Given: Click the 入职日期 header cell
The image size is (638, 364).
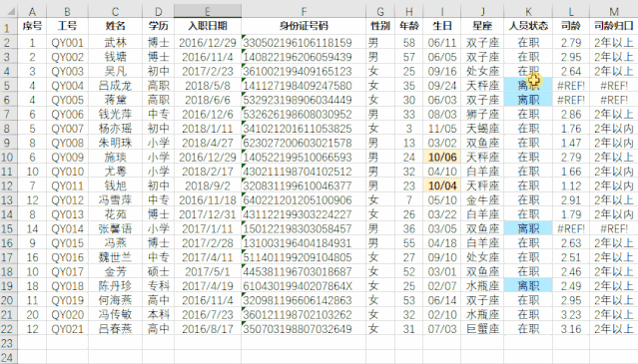Looking at the screenshot, I should coord(208,26).
